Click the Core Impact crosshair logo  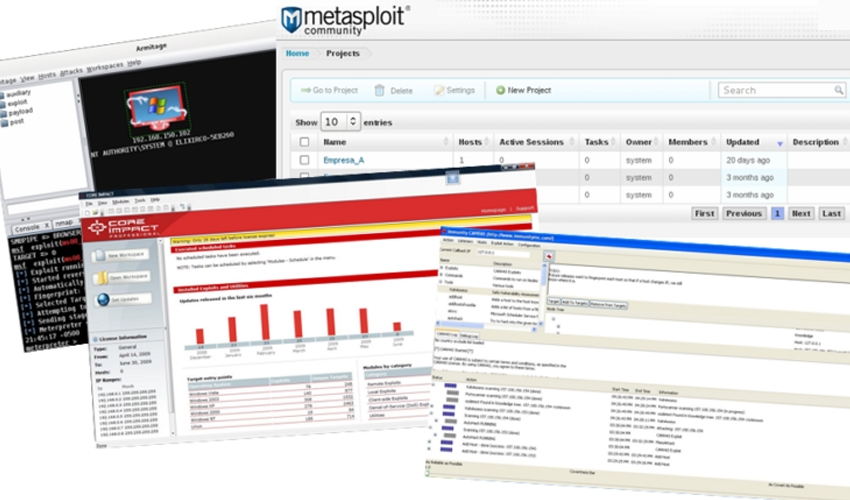pos(97,228)
